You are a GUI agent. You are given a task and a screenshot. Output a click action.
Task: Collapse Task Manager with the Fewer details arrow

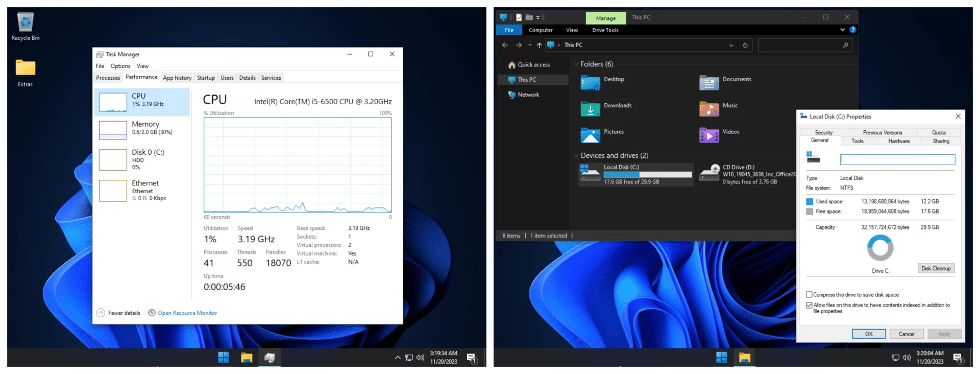tap(101, 313)
